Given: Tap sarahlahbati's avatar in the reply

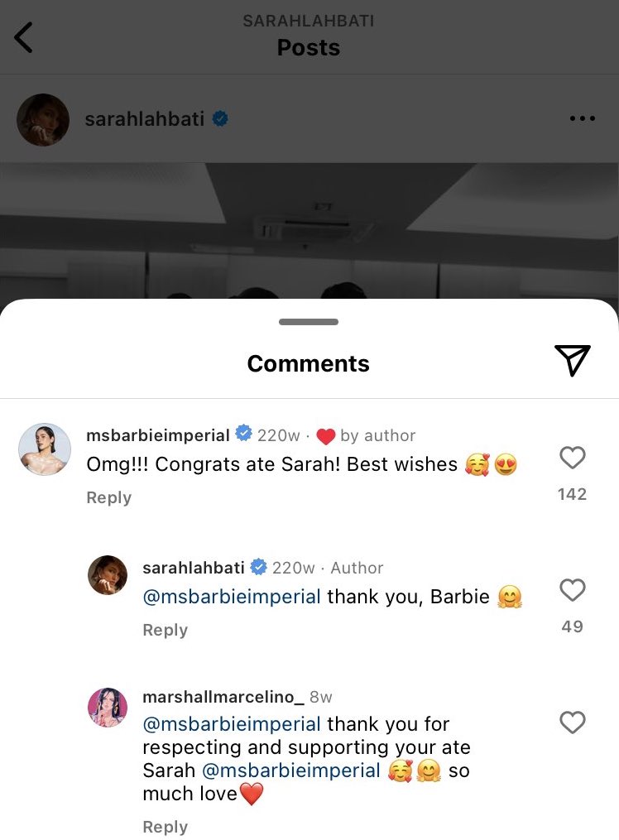Looking at the screenshot, I should coord(108,575).
